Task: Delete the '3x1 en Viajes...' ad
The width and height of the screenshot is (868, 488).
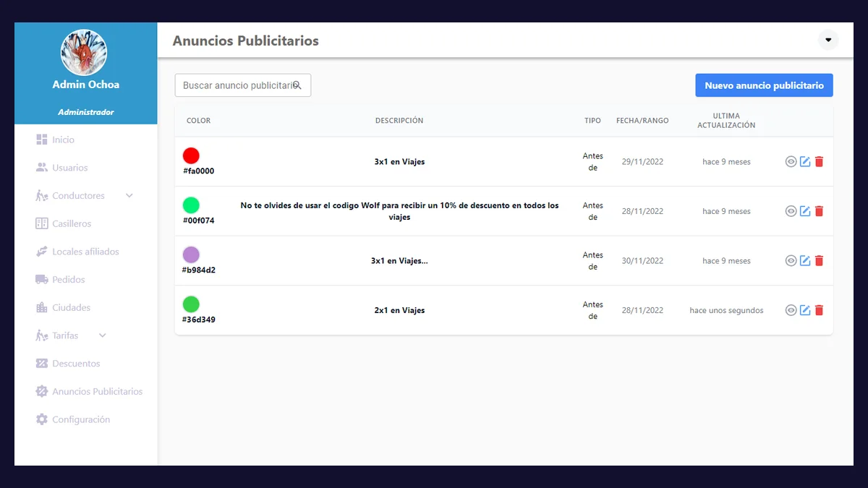Action: tap(819, 261)
